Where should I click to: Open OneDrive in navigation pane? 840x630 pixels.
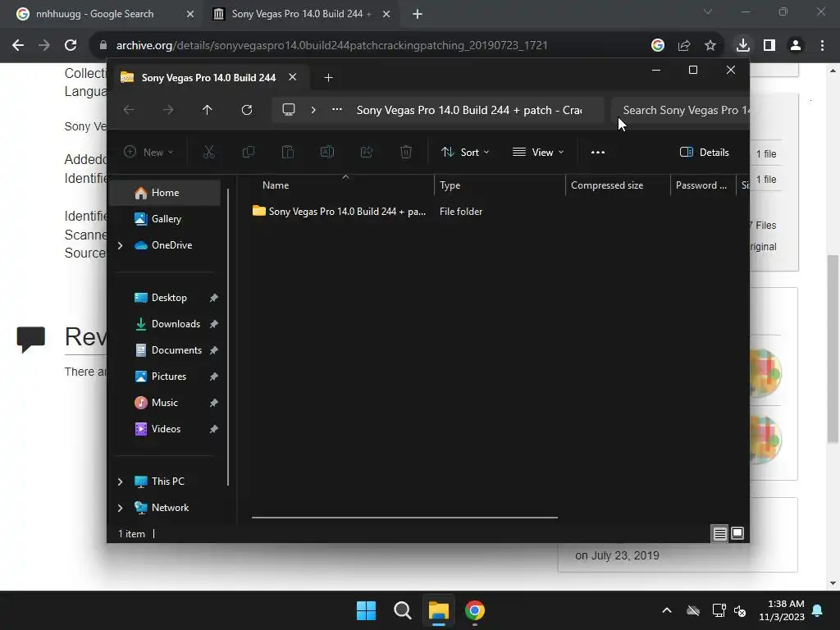click(x=165, y=245)
